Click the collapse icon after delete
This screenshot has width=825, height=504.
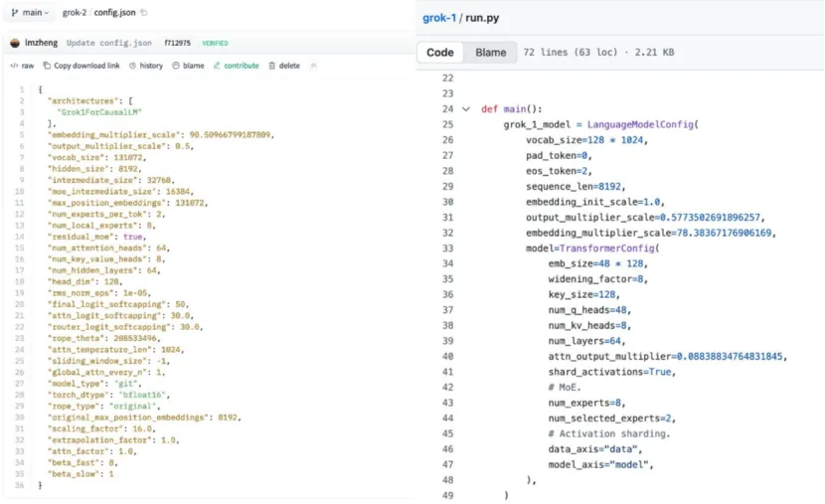coord(314,66)
